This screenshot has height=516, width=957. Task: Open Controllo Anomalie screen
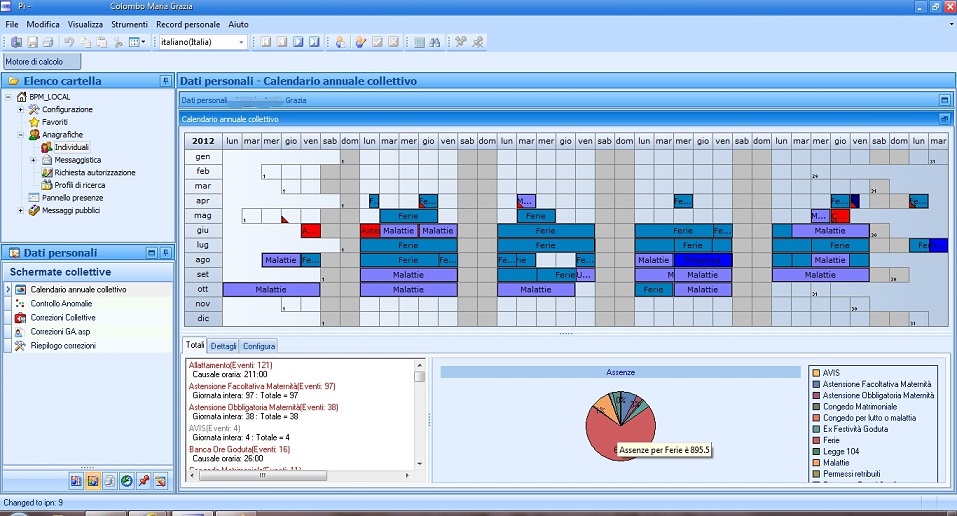[62, 303]
